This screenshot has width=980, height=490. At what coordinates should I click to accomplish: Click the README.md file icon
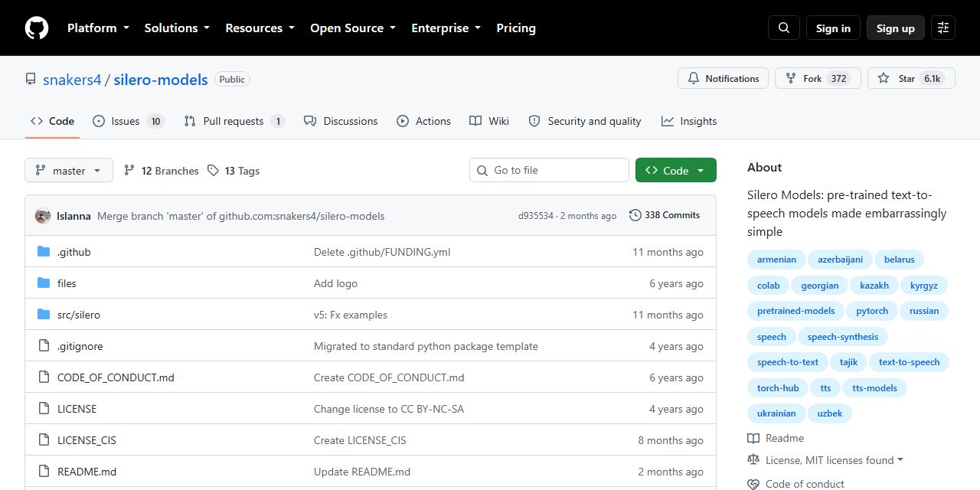pos(44,472)
